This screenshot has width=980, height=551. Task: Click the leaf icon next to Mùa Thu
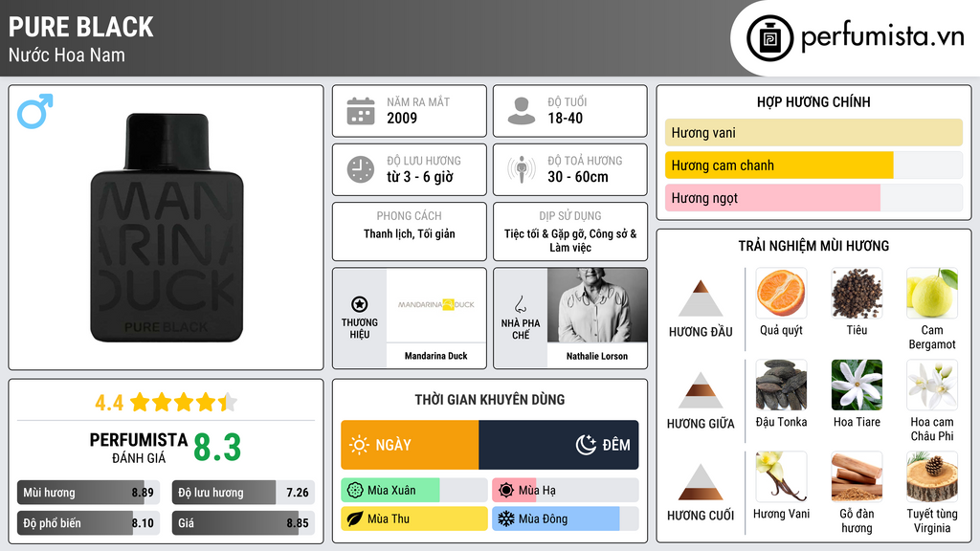pyautogui.click(x=355, y=519)
